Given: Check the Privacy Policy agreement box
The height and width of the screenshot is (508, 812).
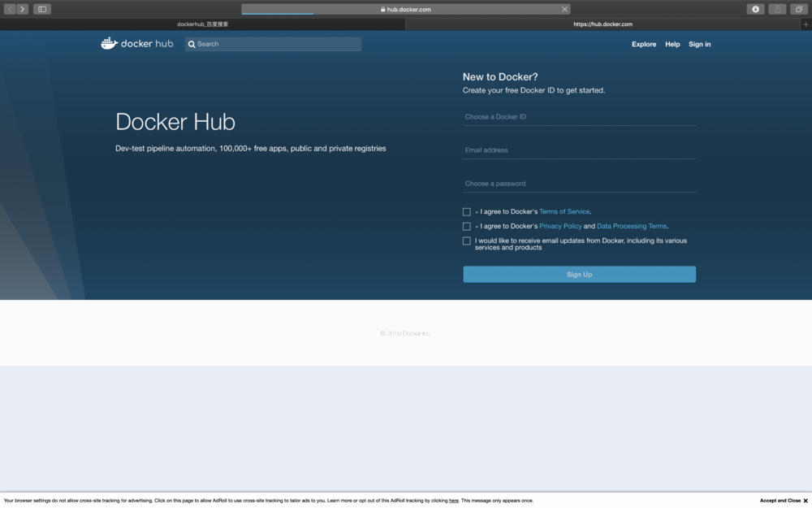Looking at the screenshot, I should click(x=467, y=226).
